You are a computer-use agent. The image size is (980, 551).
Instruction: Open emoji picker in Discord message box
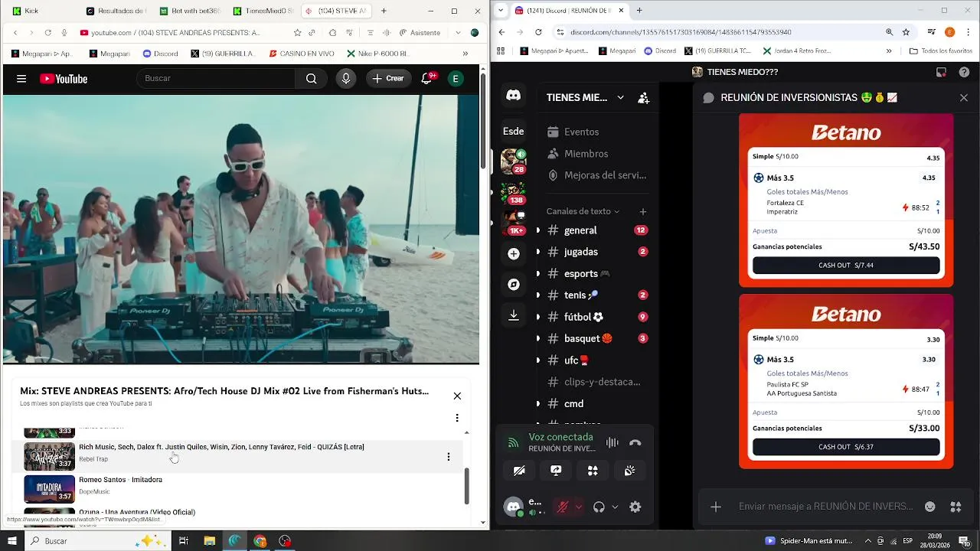tap(930, 506)
